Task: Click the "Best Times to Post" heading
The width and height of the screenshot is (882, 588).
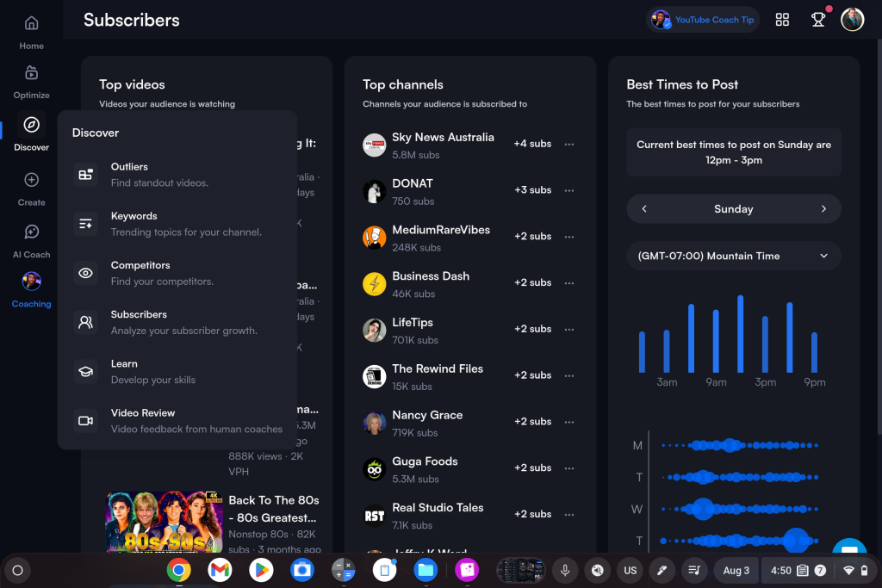Action: pos(682,84)
